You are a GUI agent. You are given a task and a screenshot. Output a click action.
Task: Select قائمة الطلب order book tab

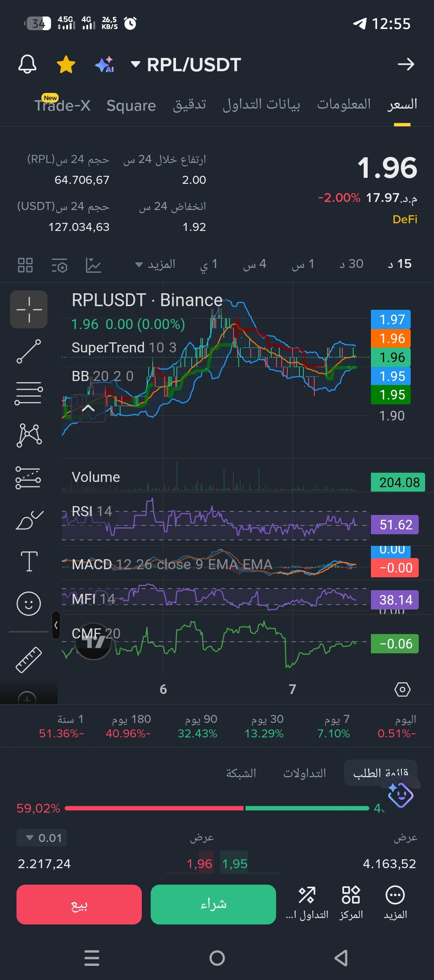point(381,773)
